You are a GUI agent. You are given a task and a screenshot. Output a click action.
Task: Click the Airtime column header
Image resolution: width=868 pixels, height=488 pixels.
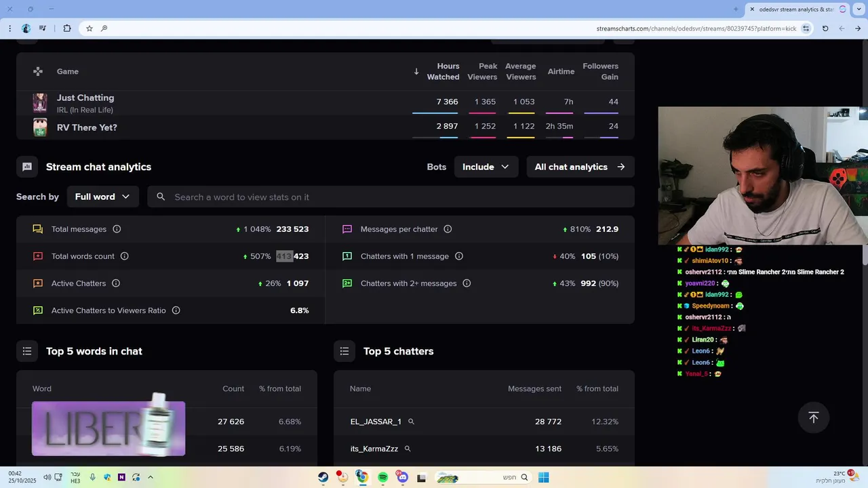(x=561, y=71)
